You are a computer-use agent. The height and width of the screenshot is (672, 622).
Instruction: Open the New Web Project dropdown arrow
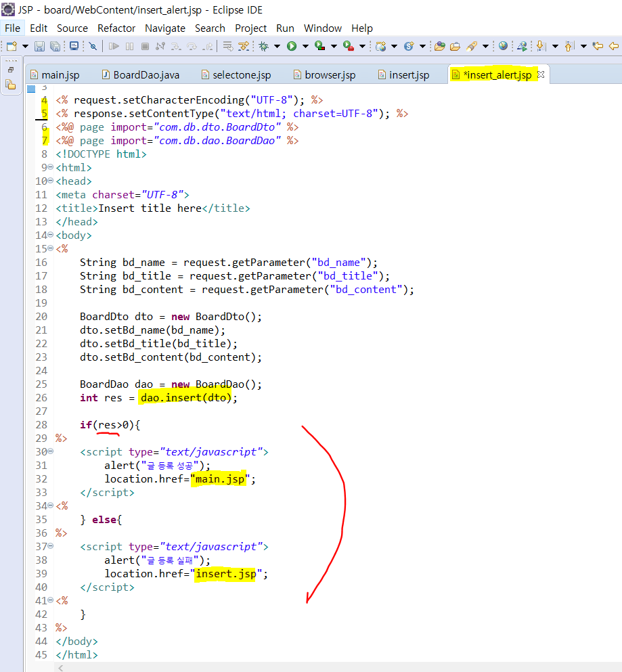coord(394,46)
